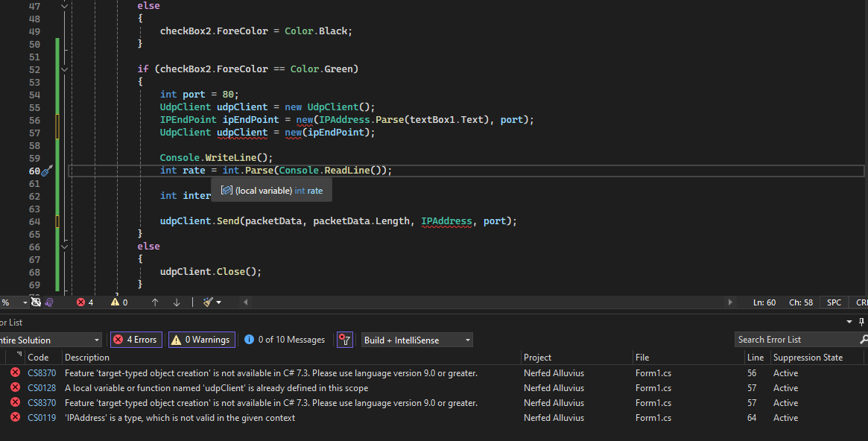Screen dimensions: 868x441
Task: Open the editor zoom percentage dropdown
Action: tap(25, 302)
